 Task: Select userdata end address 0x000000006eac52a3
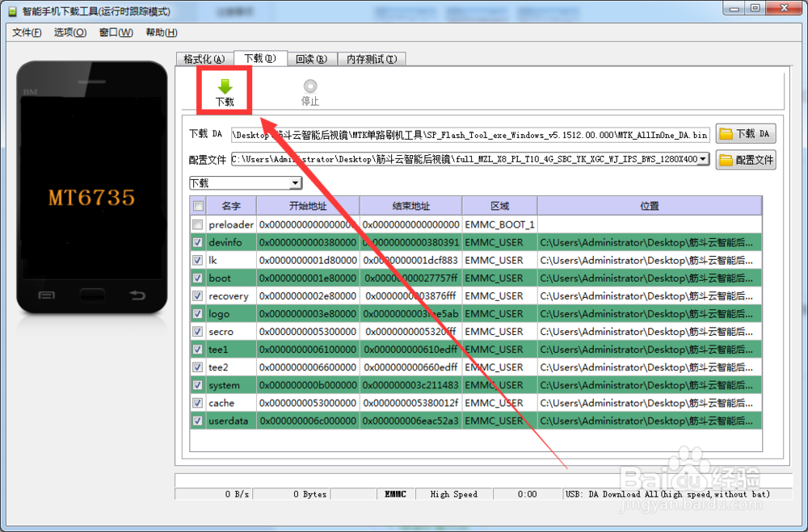pos(410,421)
